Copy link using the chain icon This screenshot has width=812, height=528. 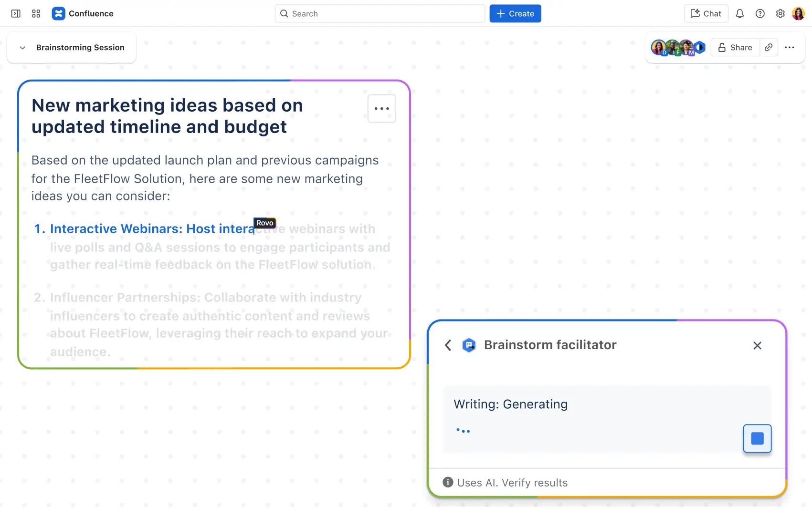(769, 47)
